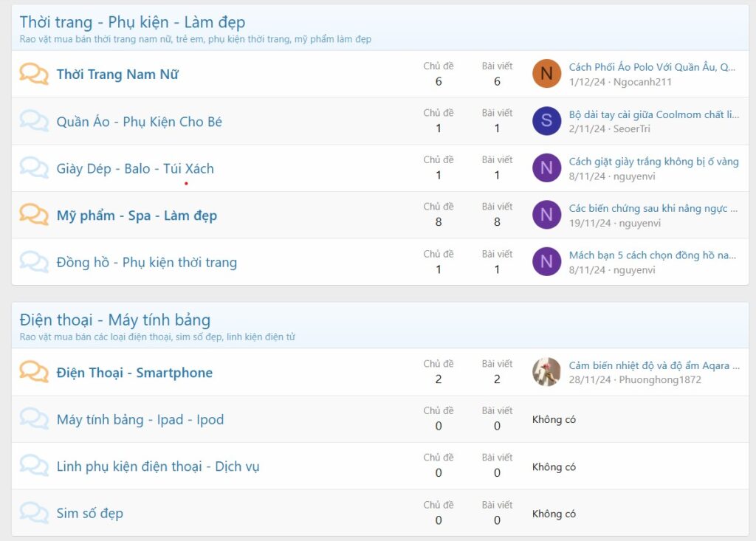The image size is (756, 541).
Task: Click the grey chat icon for Sim số đẹp
Action: (34, 513)
